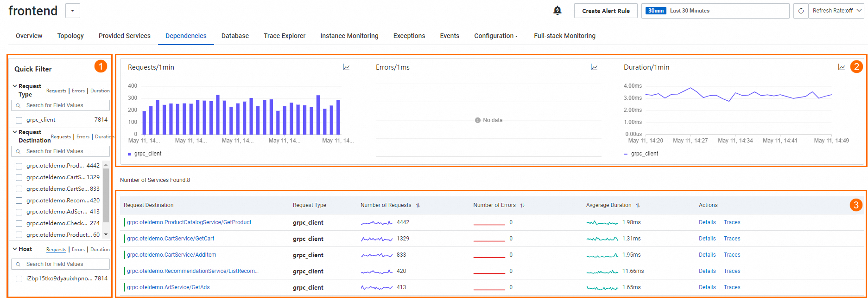This screenshot has width=868, height=298.
Task: Open ProductCatalogService/GetProduct destination link
Action: [189, 222]
